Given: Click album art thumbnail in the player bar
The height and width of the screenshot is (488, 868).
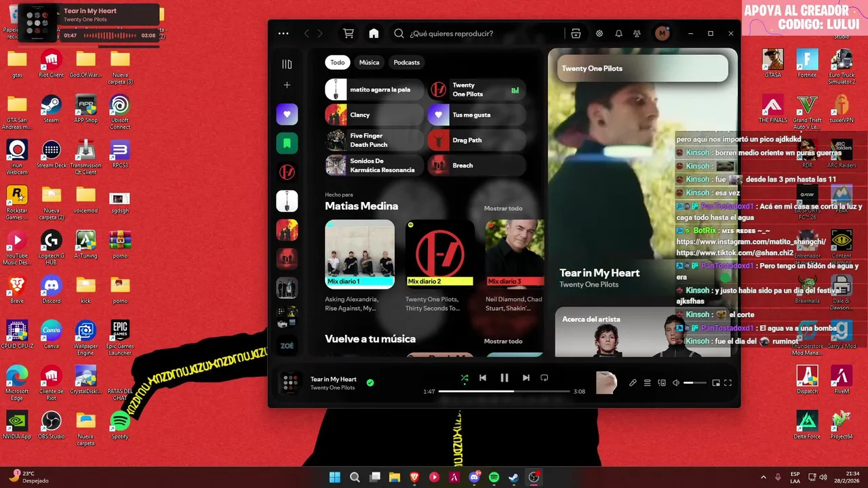Looking at the screenshot, I should [x=290, y=383].
